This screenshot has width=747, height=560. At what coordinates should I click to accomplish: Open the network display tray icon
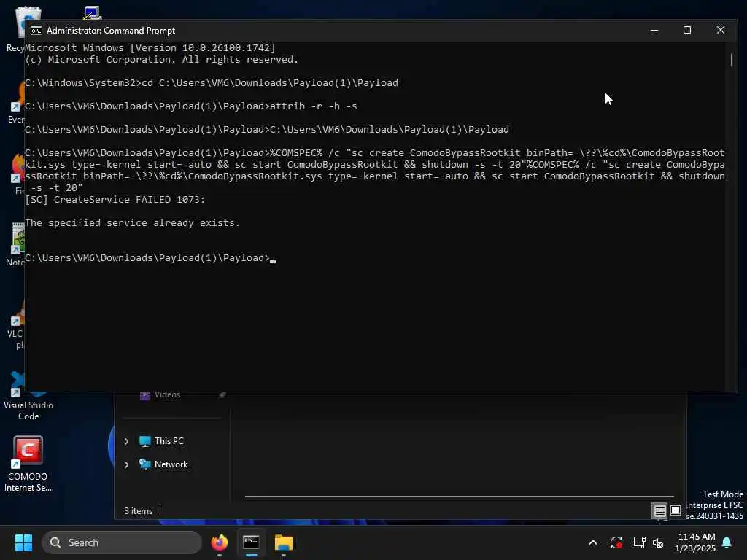[639, 542]
